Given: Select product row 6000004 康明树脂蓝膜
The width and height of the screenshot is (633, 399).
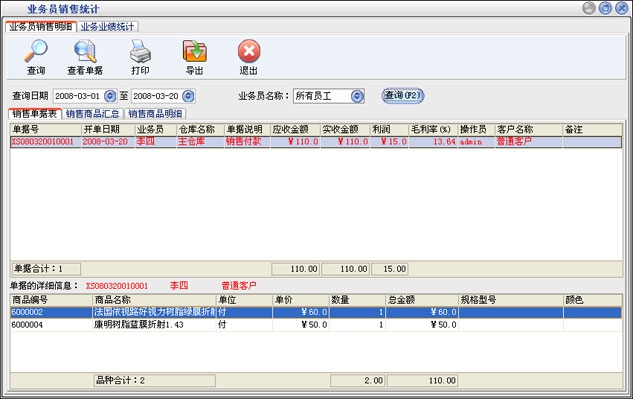Looking at the screenshot, I should coord(316,325).
